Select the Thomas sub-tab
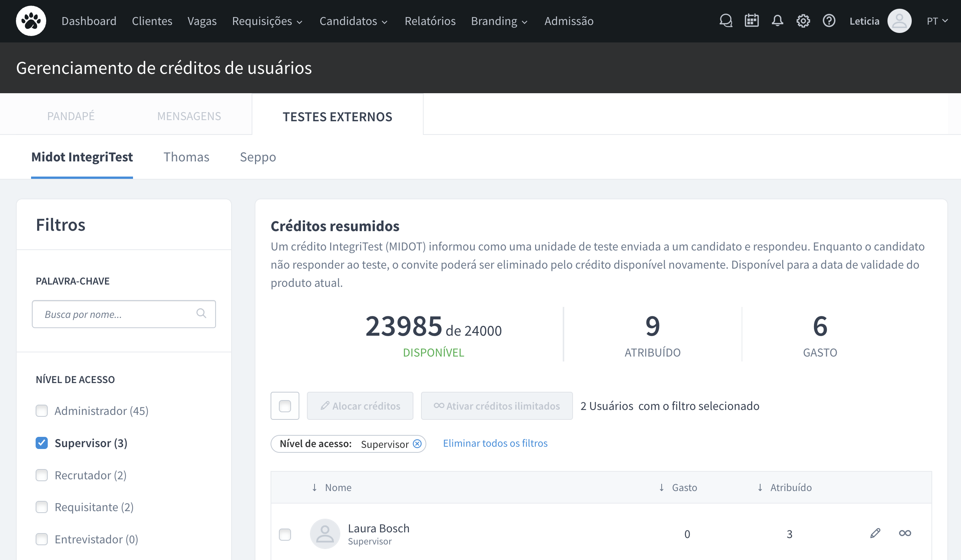 tap(186, 157)
